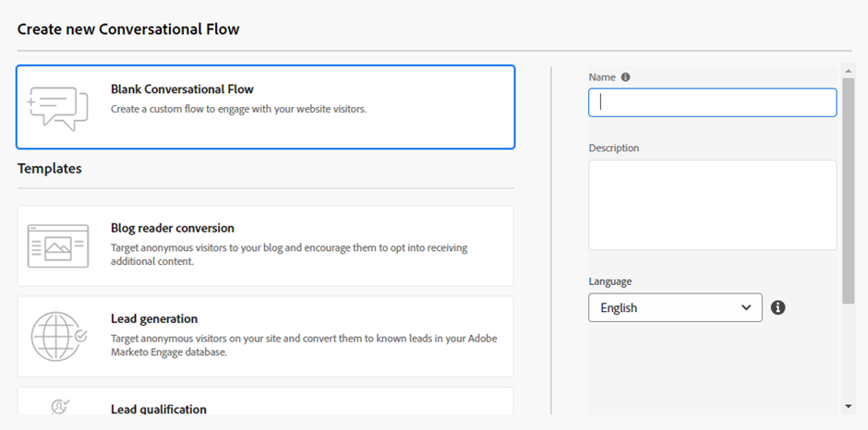Click the Lead generation description text
The width and height of the screenshot is (868, 430).
[x=303, y=345]
